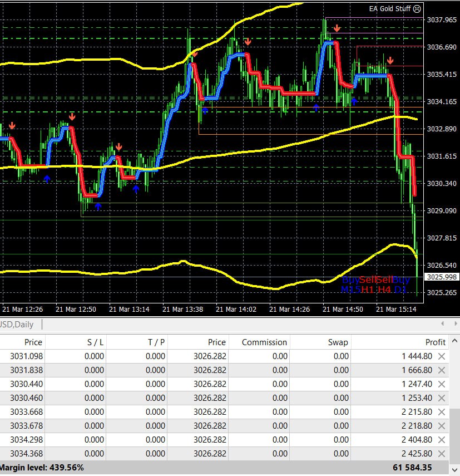Sort by the S / L column header
This screenshot has width=460, height=476.
[95, 342]
